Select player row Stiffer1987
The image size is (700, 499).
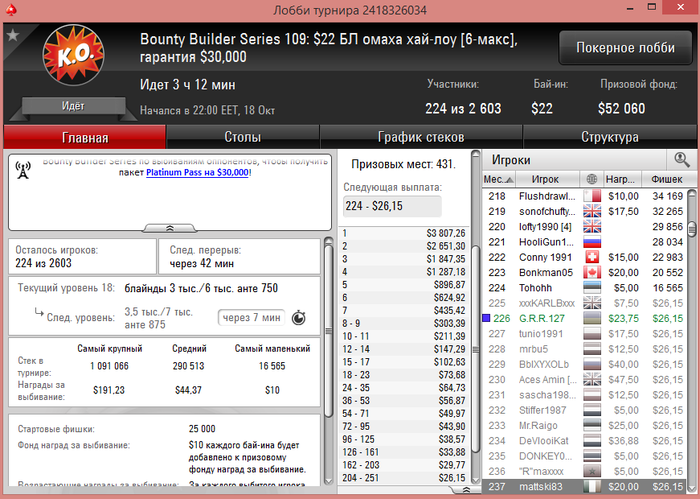[585, 410]
